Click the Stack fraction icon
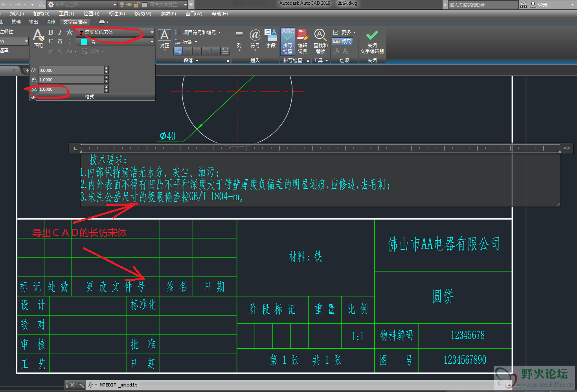Viewport: 577px width, 392px height. pos(70,42)
